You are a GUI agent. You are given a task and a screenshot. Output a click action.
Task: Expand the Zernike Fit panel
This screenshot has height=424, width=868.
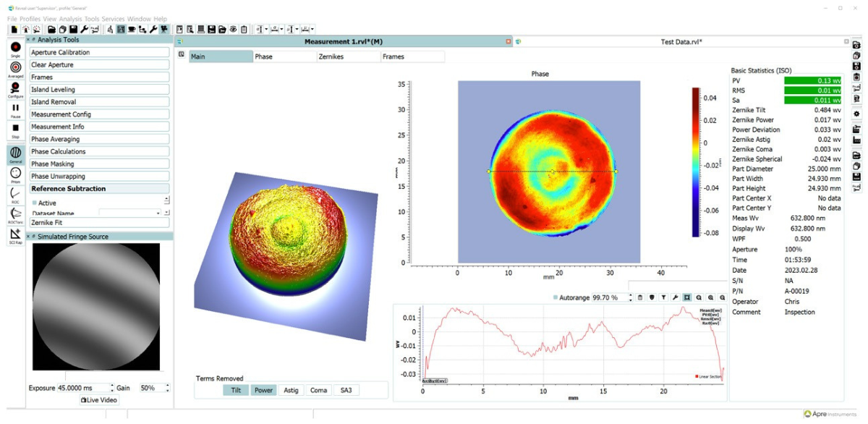(99, 223)
